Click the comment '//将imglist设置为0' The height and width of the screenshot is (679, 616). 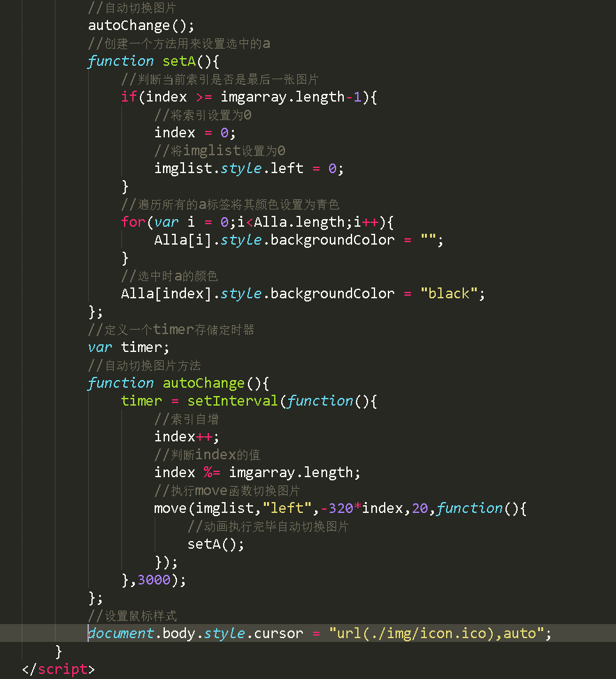pyautogui.click(x=220, y=151)
